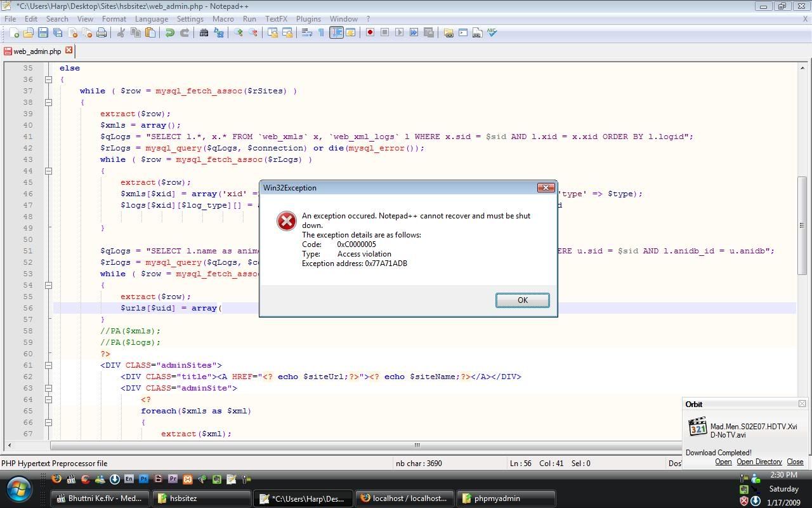This screenshot has height=508, width=812.
Task: Open the Plugins menu
Action: pos(308,19)
